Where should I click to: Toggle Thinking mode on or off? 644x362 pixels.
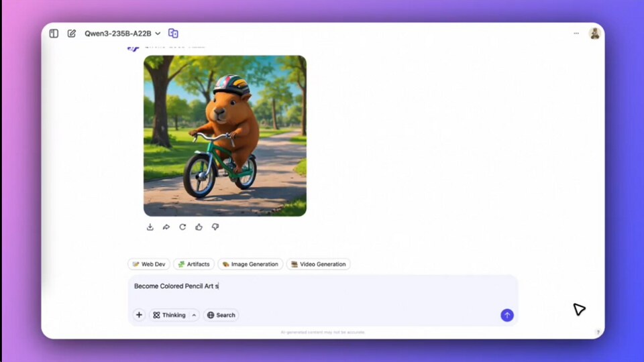tap(169, 315)
